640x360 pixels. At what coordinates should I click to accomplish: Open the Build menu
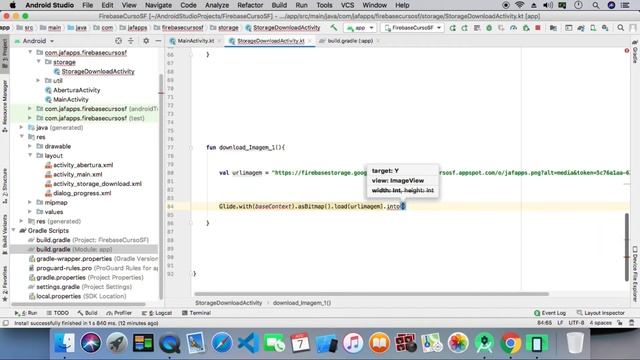click(279, 5)
